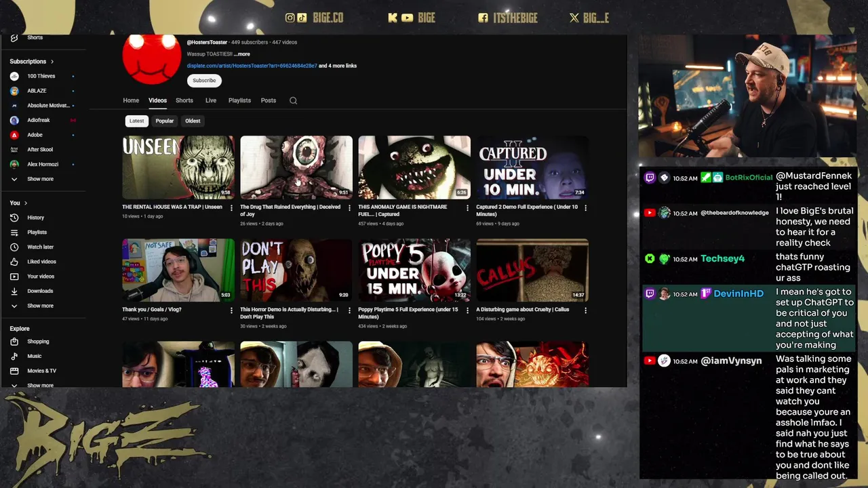Open displate.com HostersToaster link
The width and height of the screenshot is (868, 488).
252,66
